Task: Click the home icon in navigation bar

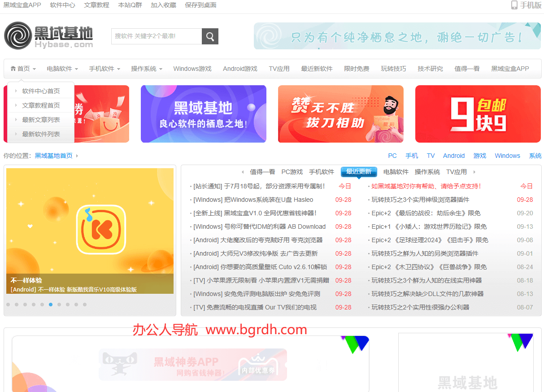Action: point(13,69)
